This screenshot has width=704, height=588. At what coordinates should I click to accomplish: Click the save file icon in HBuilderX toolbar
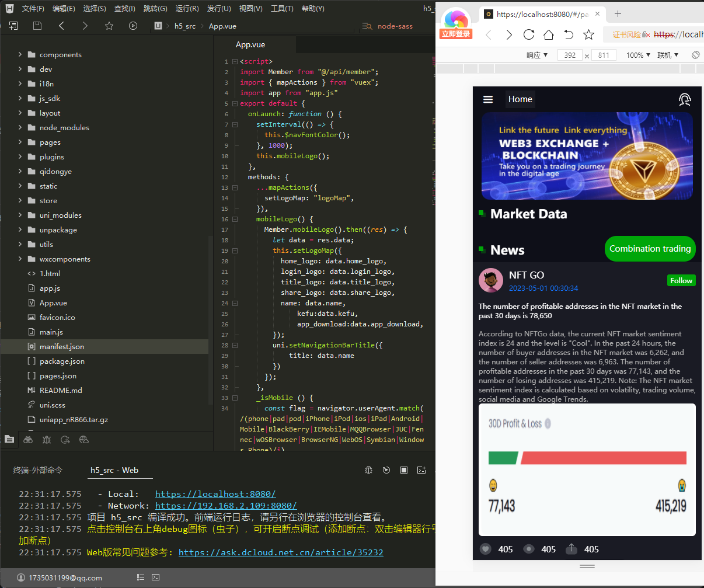pos(37,26)
